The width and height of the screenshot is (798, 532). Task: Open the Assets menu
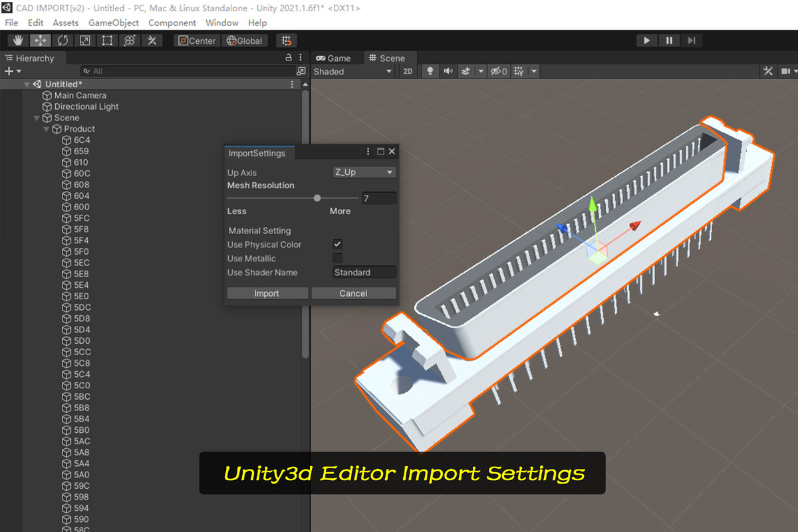(66, 23)
